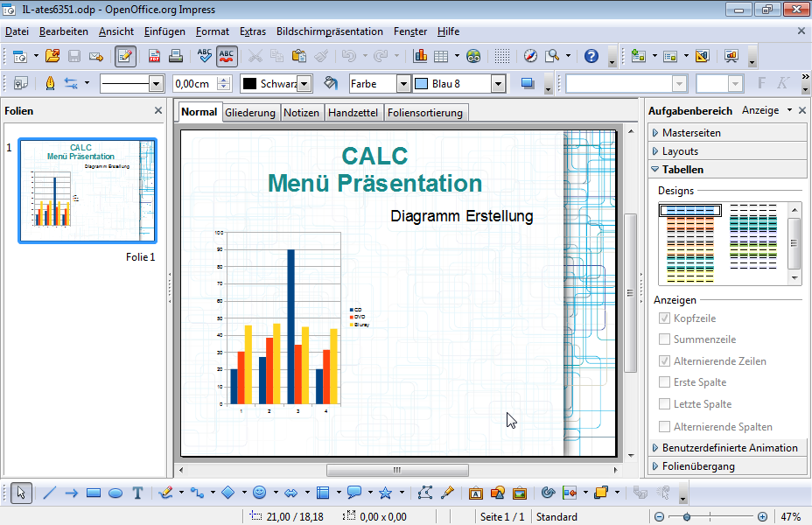Expand Benutzerdefinierte Animation section
This screenshot has height=525, width=812.
click(x=727, y=447)
